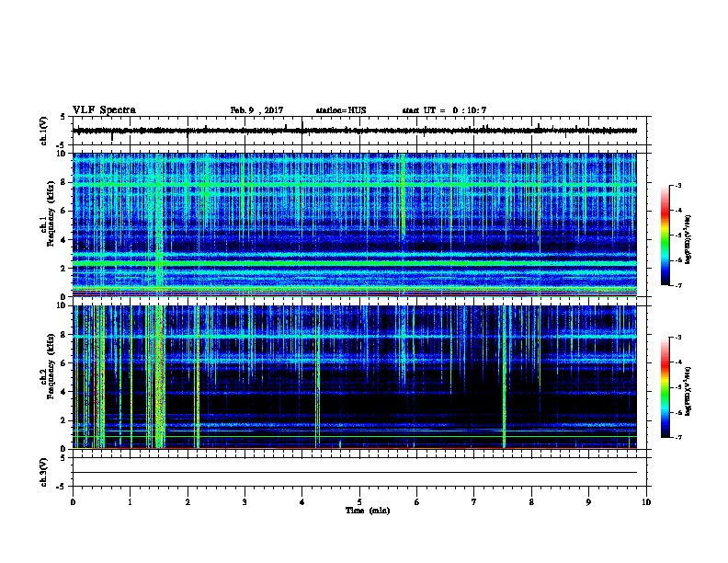This screenshot has width=728, height=563.
Task: Click the "2" tick label on time axis
Action: pyautogui.click(x=188, y=501)
